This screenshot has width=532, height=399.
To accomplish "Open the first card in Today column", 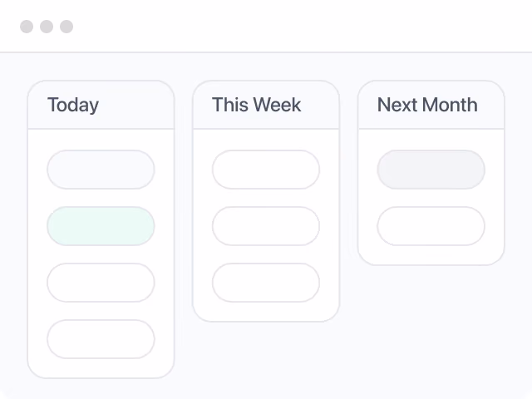I will (101, 170).
